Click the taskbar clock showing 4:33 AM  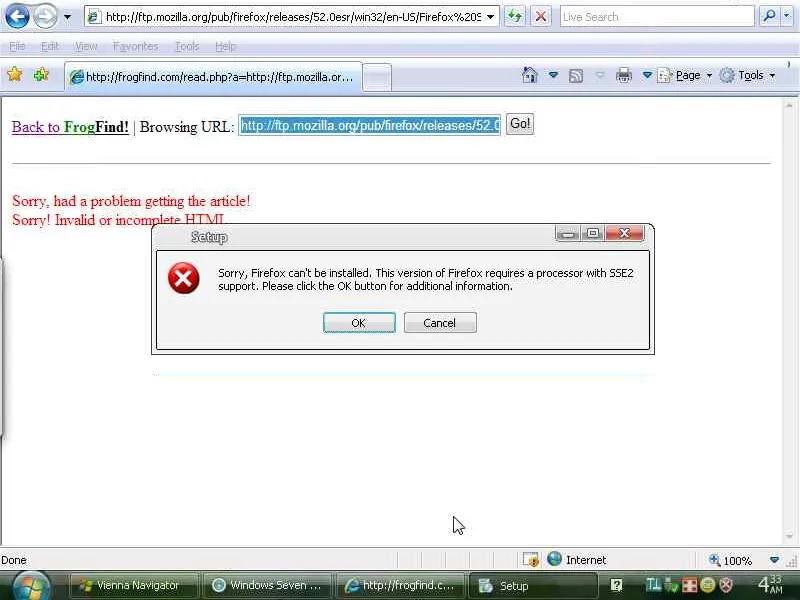(x=769, y=584)
